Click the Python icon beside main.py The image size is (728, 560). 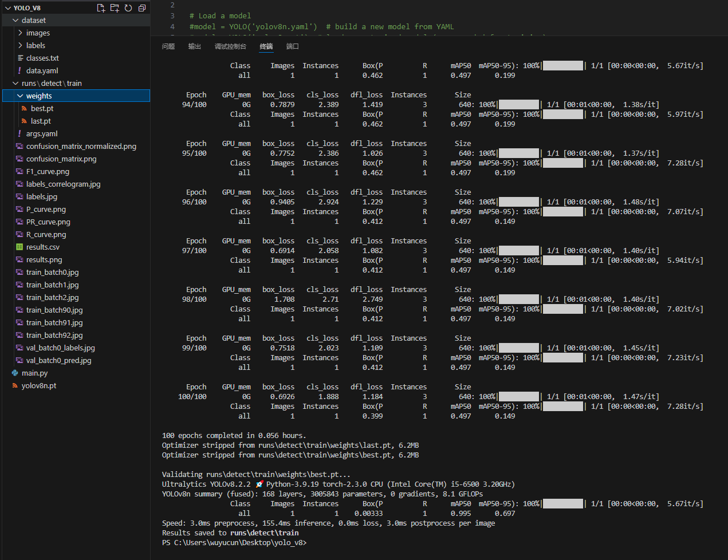(x=15, y=373)
